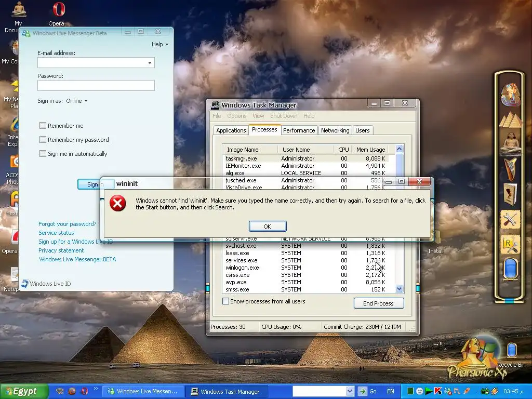Open the book icon in the side dock
Viewport: 532px width, 399px height.
click(x=510, y=194)
